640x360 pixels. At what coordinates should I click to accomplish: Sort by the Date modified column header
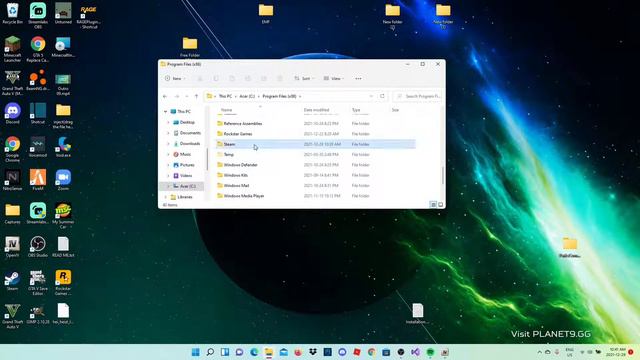pos(316,110)
